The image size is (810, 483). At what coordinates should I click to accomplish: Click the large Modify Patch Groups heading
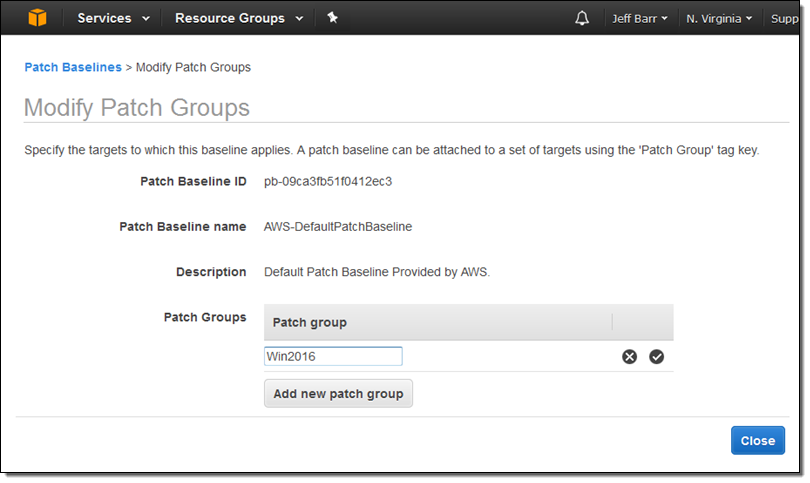click(x=136, y=108)
